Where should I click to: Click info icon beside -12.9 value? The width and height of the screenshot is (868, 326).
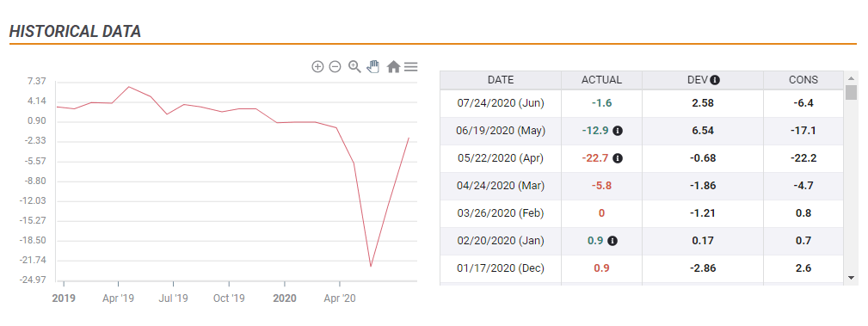[x=618, y=131]
